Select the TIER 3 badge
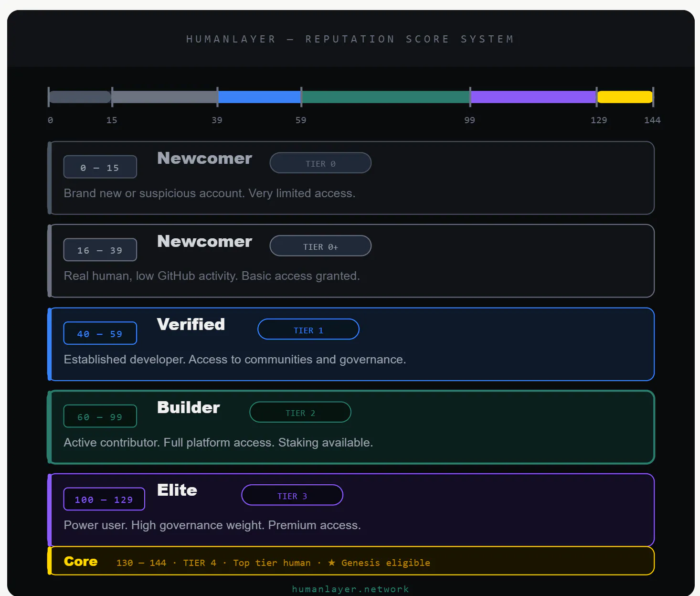 point(292,495)
